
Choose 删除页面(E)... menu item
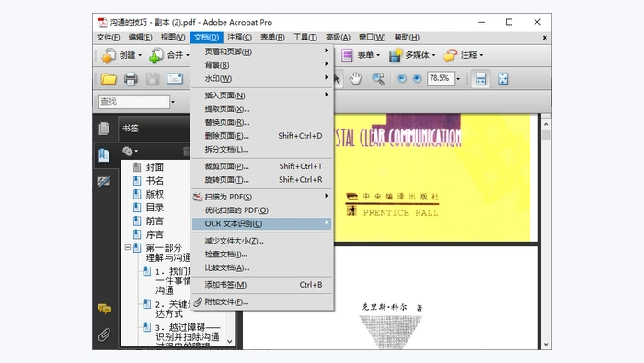(x=261, y=136)
